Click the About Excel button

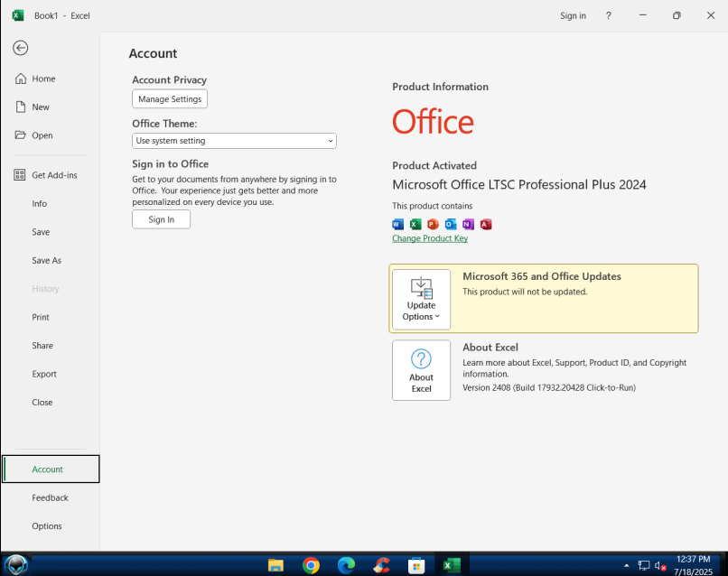tap(421, 370)
